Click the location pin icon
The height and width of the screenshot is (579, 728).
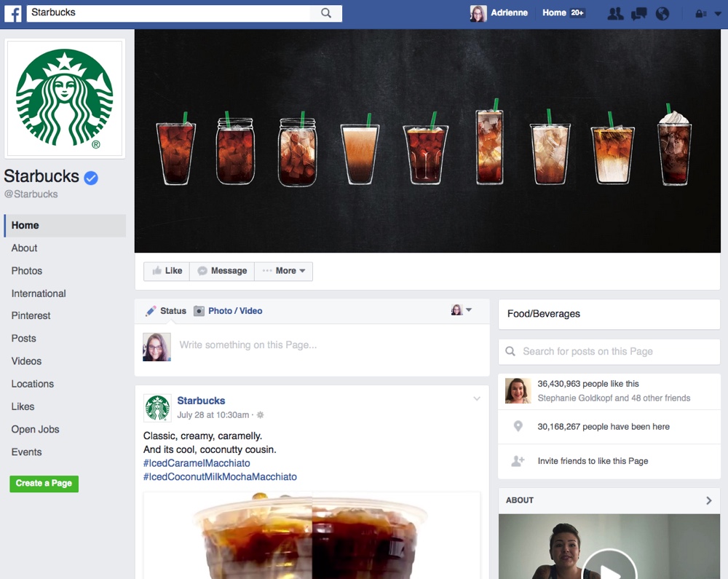(518, 426)
